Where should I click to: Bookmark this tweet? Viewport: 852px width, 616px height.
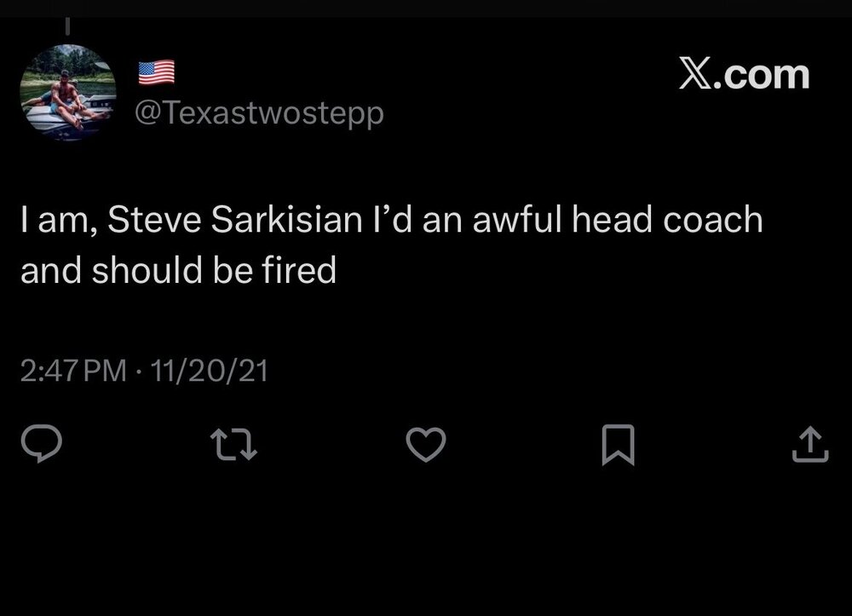pos(618,446)
